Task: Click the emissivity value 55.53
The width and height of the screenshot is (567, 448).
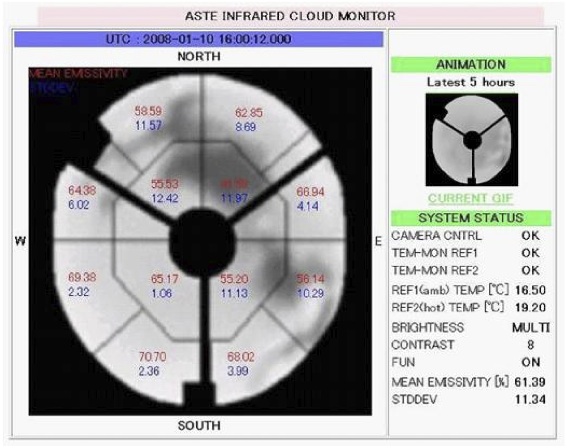Action: [165, 184]
